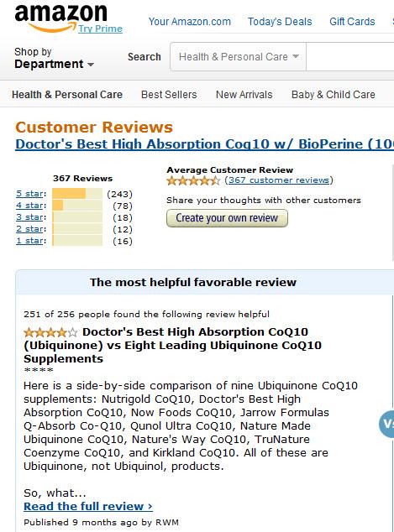The height and width of the screenshot is (532, 394).
Task: Select the New Arrivals tab
Action: click(244, 94)
